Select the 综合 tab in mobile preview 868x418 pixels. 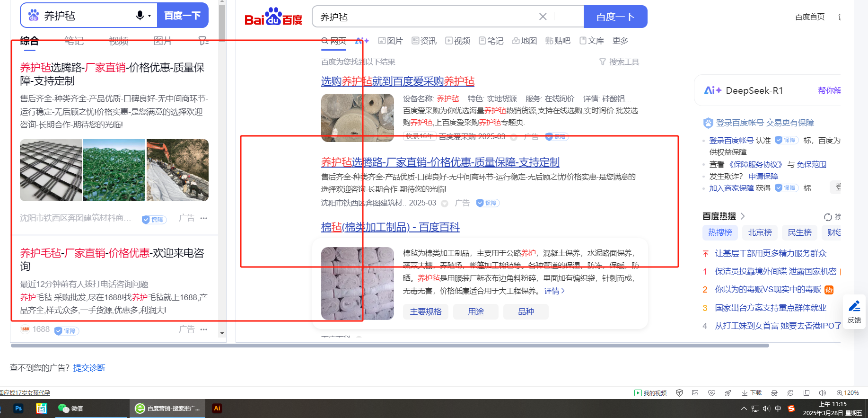pos(29,41)
